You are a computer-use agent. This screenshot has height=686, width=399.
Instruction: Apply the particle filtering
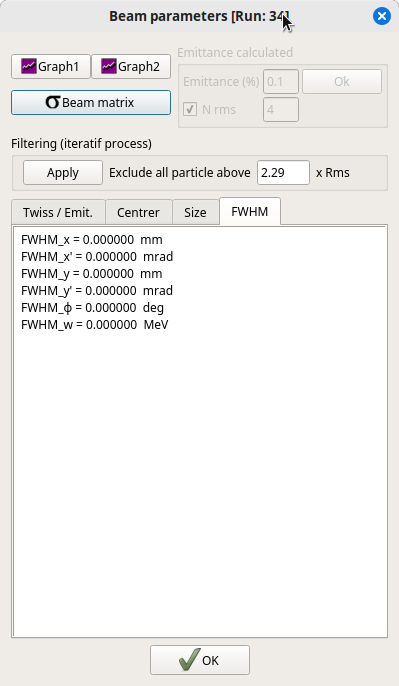pos(63,172)
